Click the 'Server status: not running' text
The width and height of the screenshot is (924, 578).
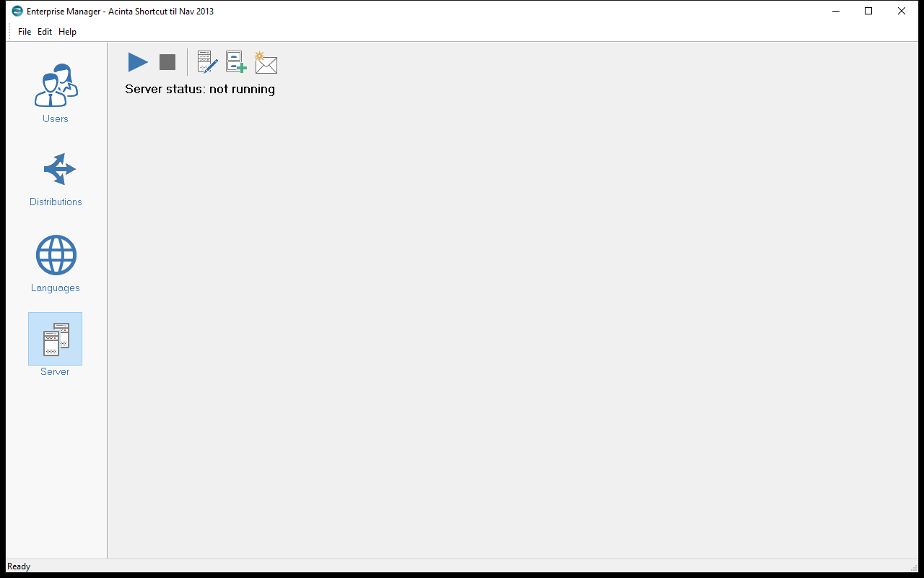(x=200, y=89)
